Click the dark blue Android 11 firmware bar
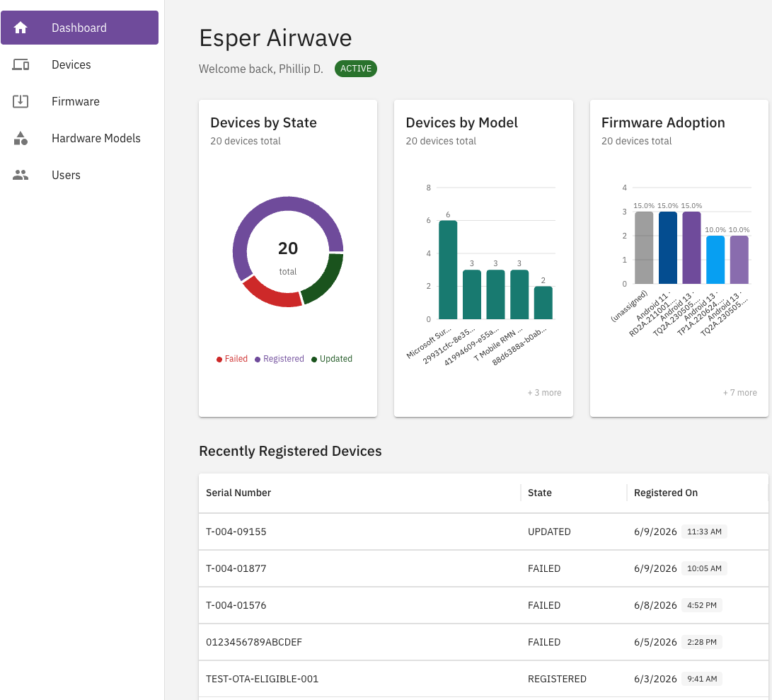The image size is (772, 700). pyautogui.click(x=667, y=248)
